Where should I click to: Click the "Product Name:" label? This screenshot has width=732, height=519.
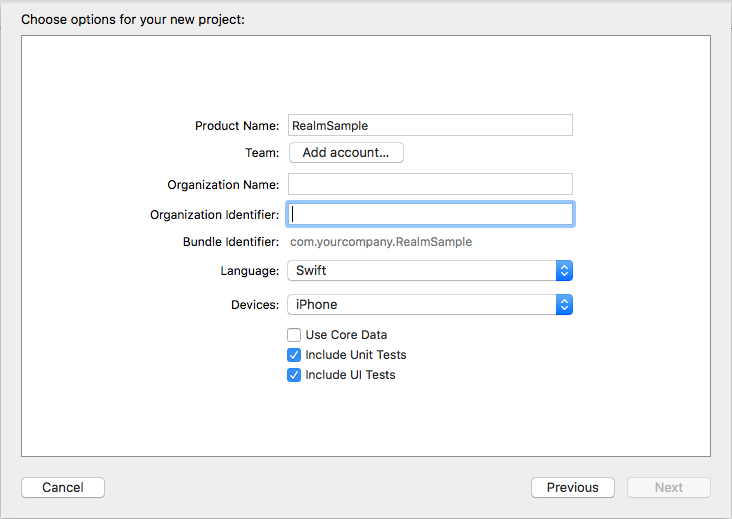(237, 126)
